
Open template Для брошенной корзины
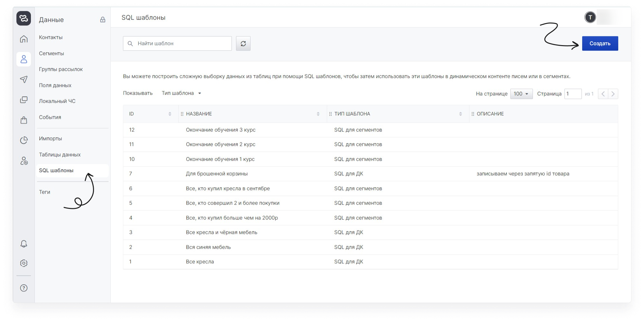click(x=217, y=174)
